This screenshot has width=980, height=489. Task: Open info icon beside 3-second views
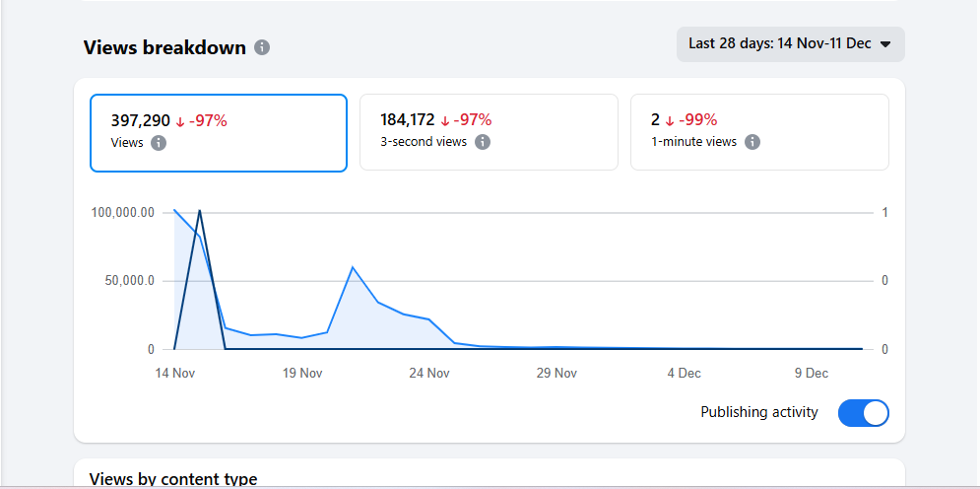point(483,142)
